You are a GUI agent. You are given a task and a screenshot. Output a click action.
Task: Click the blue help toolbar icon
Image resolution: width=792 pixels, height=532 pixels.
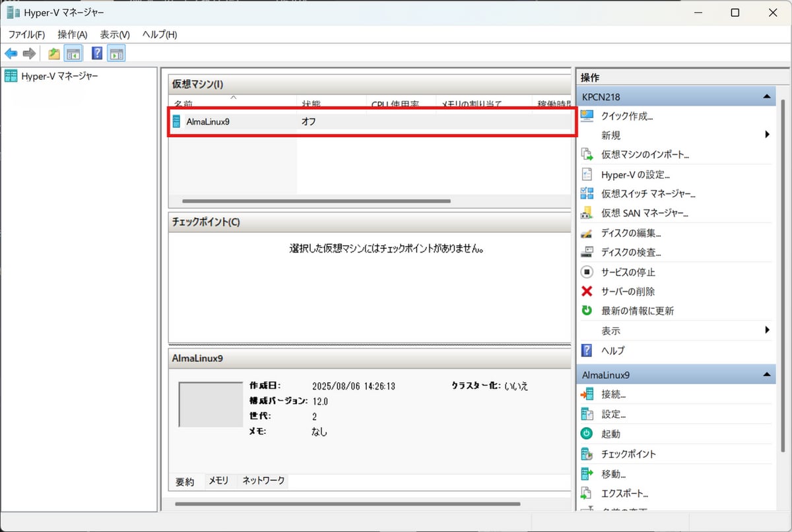[96, 53]
